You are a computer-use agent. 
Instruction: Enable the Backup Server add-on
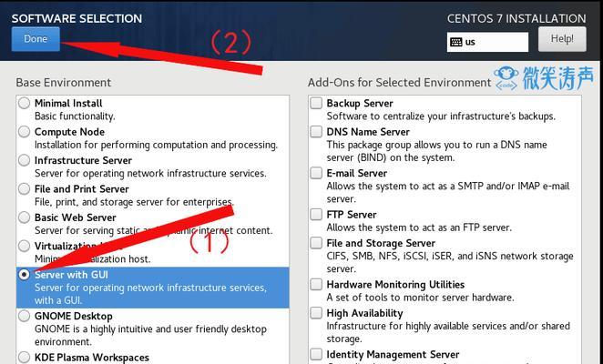click(x=316, y=103)
